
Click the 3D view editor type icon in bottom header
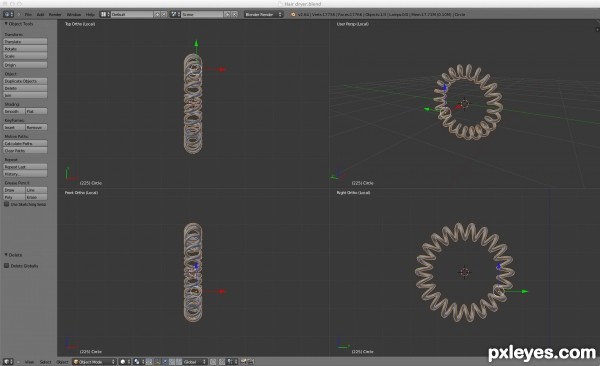coord(7,361)
